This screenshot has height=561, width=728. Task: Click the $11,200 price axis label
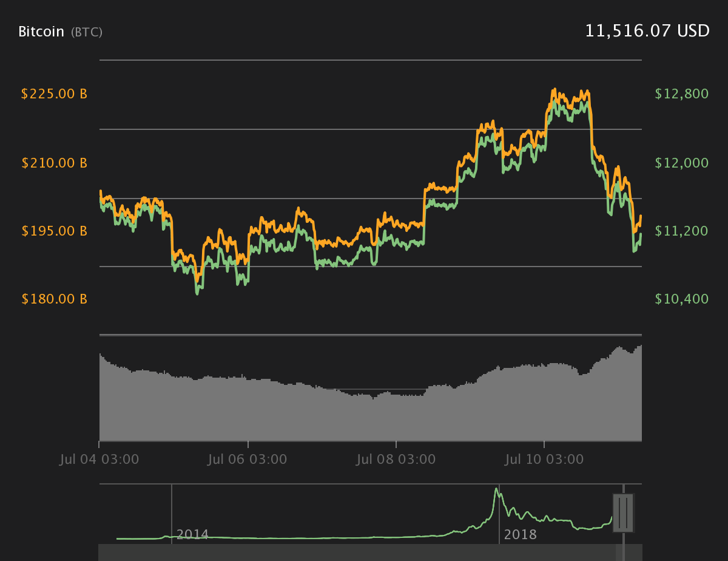coord(682,231)
